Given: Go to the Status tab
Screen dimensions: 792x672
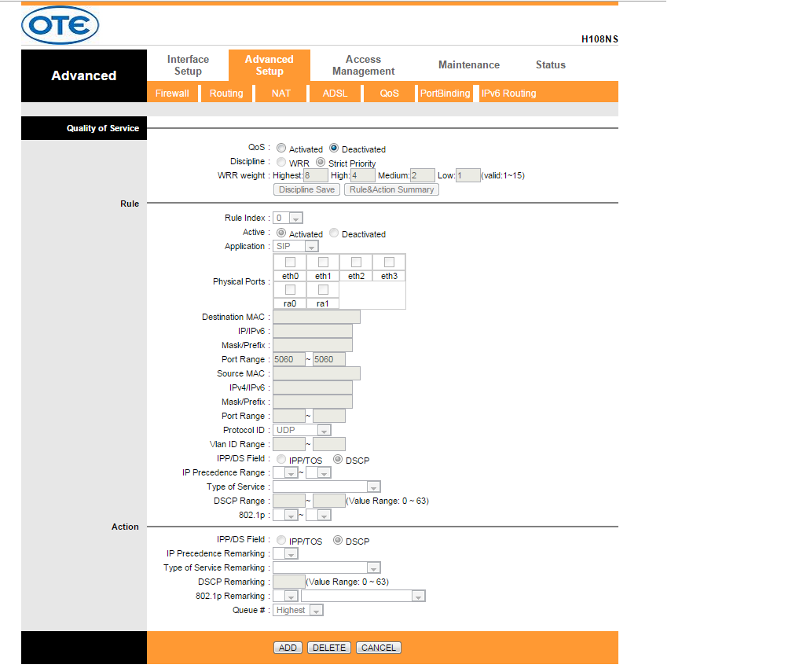Looking at the screenshot, I should [x=551, y=64].
